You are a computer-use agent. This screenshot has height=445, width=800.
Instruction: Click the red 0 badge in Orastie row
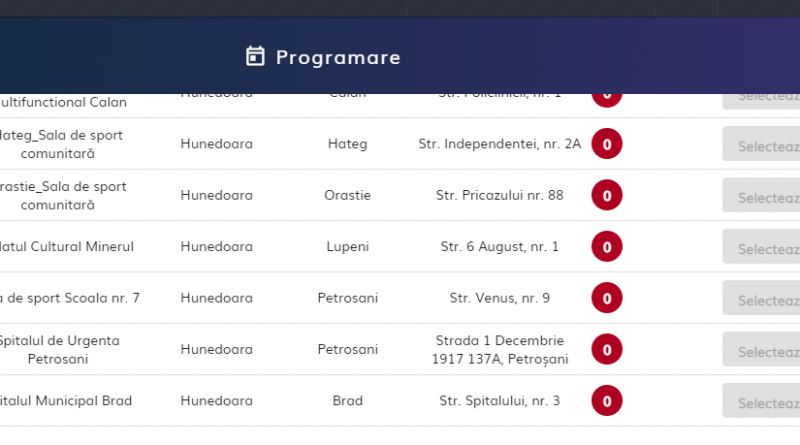pyautogui.click(x=606, y=195)
